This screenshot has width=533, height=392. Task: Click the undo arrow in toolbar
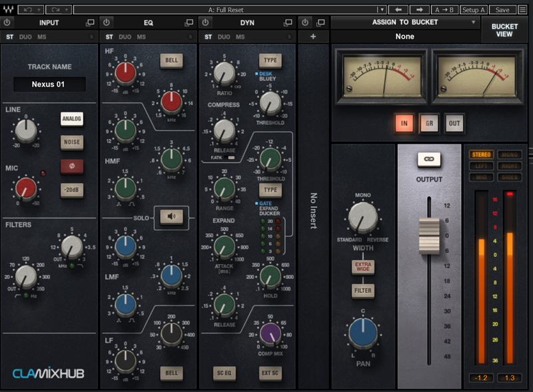(x=28, y=9)
